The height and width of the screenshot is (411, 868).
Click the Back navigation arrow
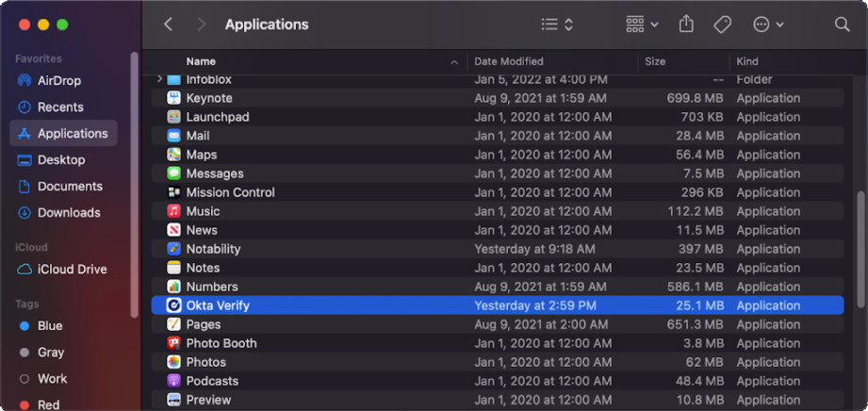pos(168,25)
